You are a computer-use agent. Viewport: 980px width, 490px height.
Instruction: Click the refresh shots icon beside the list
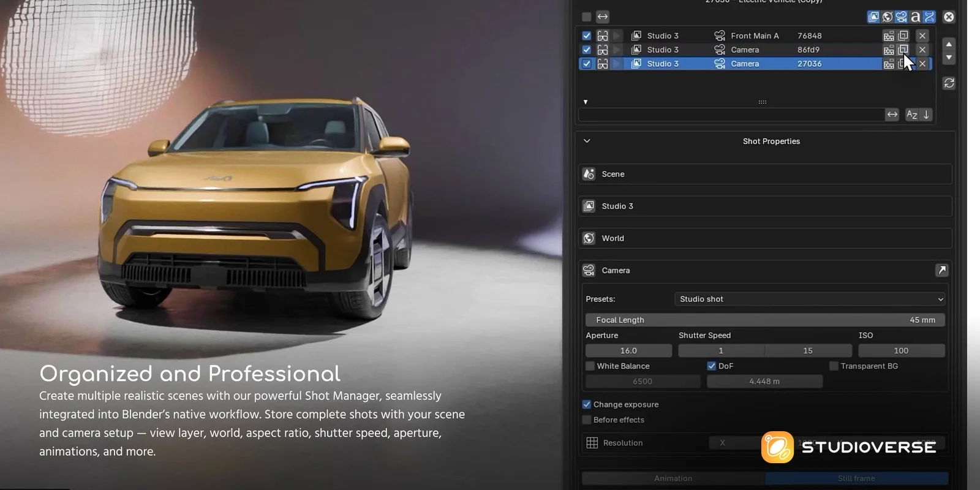[949, 83]
